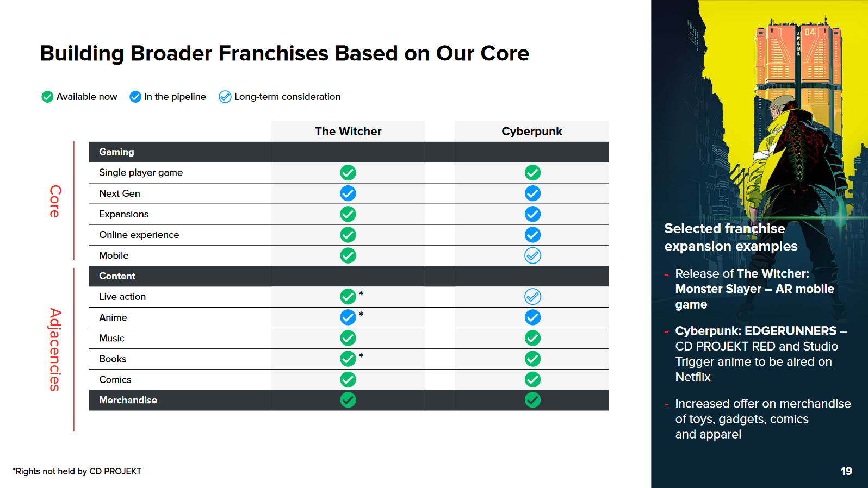868x488 pixels.
Task: Click 'Selected franchise expansion examples' heading
Action: tap(731, 237)
